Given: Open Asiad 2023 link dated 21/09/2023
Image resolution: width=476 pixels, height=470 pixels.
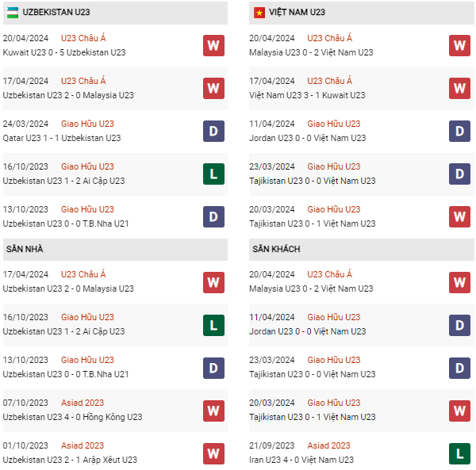Looking at the screenshot, I should tap(329, 445).
